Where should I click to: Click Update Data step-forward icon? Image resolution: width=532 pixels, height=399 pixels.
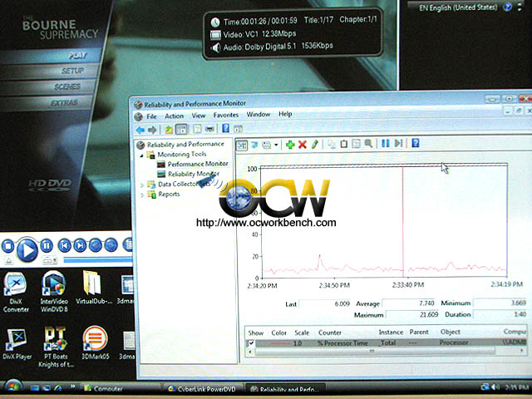(398, 143)
